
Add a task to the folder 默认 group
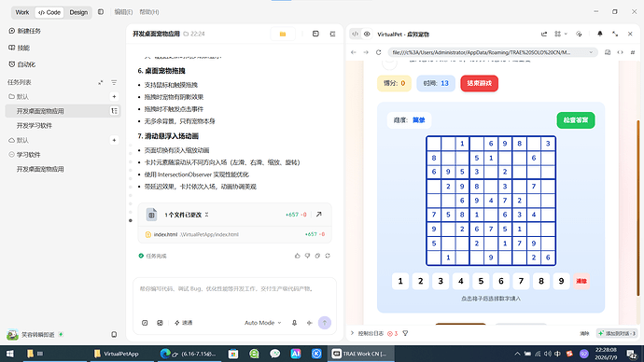(x=114, y=96)
